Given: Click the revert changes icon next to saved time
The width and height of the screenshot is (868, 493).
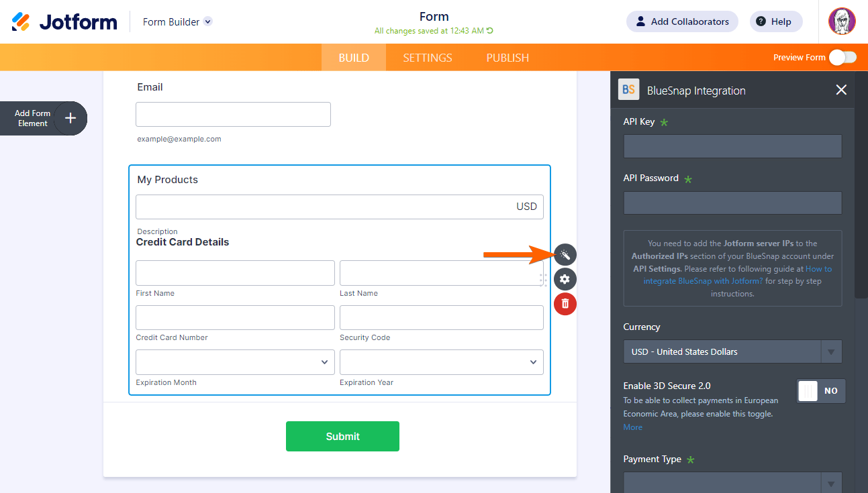Looking at the screenshot, I should (490, 31).
